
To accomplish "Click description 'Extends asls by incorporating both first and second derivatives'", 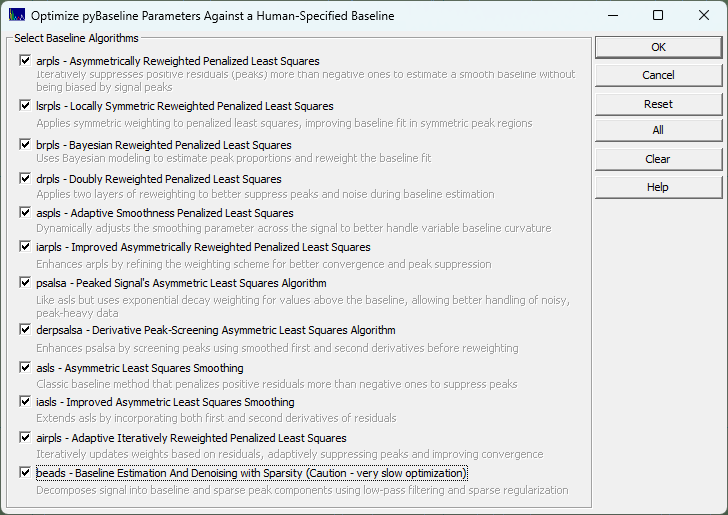I will click(216, 418).
